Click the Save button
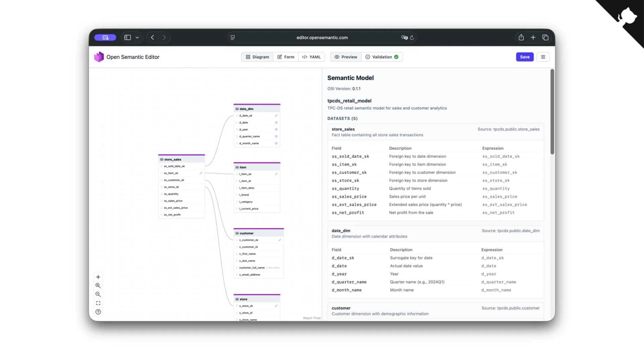The image size is (644, 362). [525, 57]
